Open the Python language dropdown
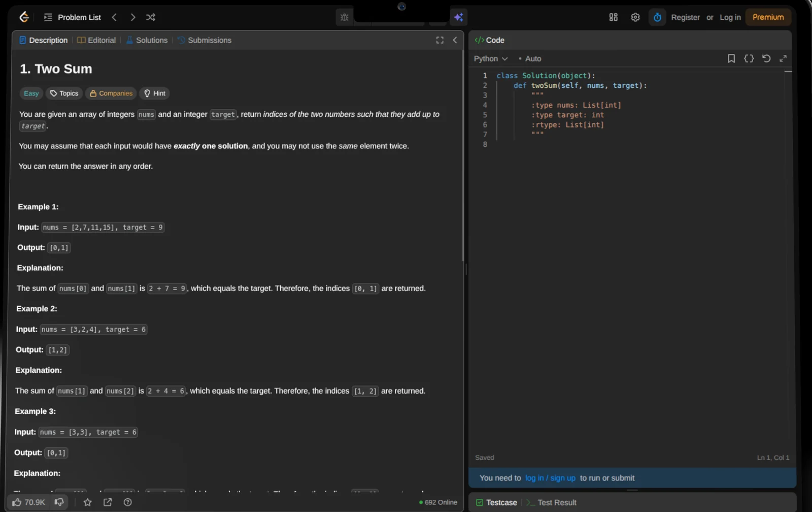The image size is (812, 512). 491,59
